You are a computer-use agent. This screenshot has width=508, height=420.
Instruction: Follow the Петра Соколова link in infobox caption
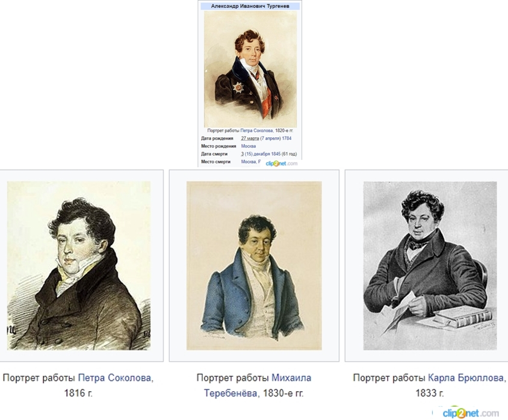click(x=256, y=131)
